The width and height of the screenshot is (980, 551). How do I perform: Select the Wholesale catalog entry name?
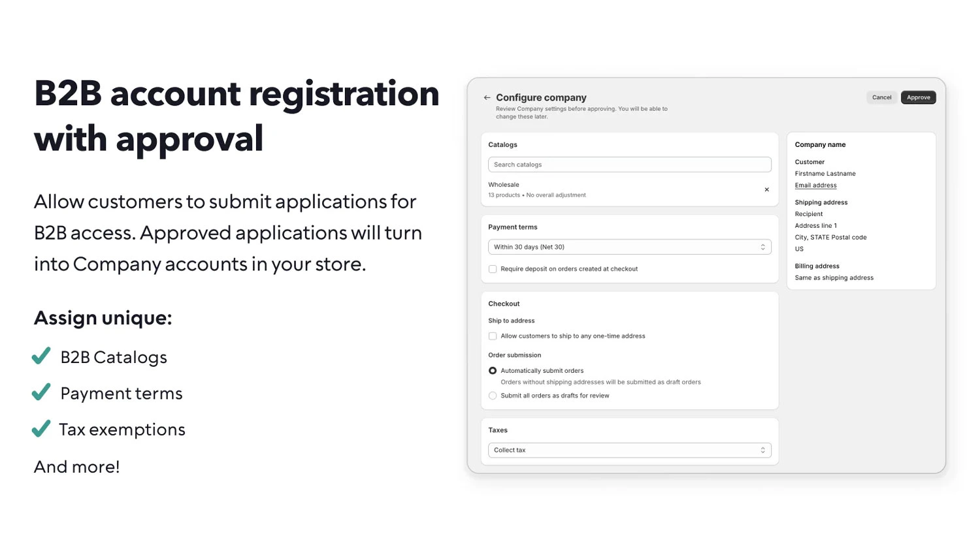(x=504, y=185)
